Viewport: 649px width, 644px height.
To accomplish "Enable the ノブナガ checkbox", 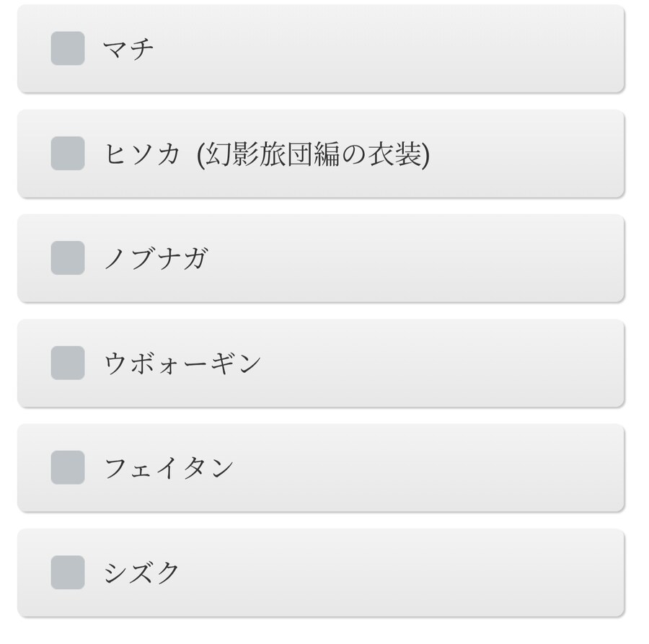I will click(68, 257).
